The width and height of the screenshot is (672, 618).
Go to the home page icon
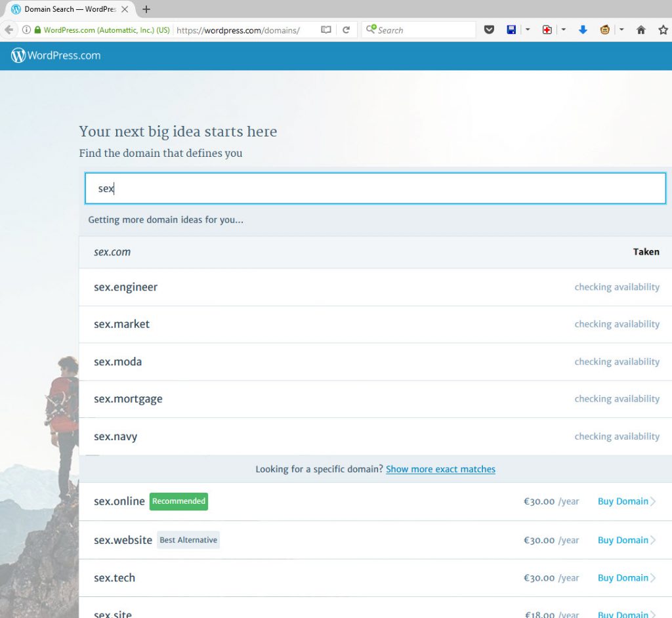point(640,30)
